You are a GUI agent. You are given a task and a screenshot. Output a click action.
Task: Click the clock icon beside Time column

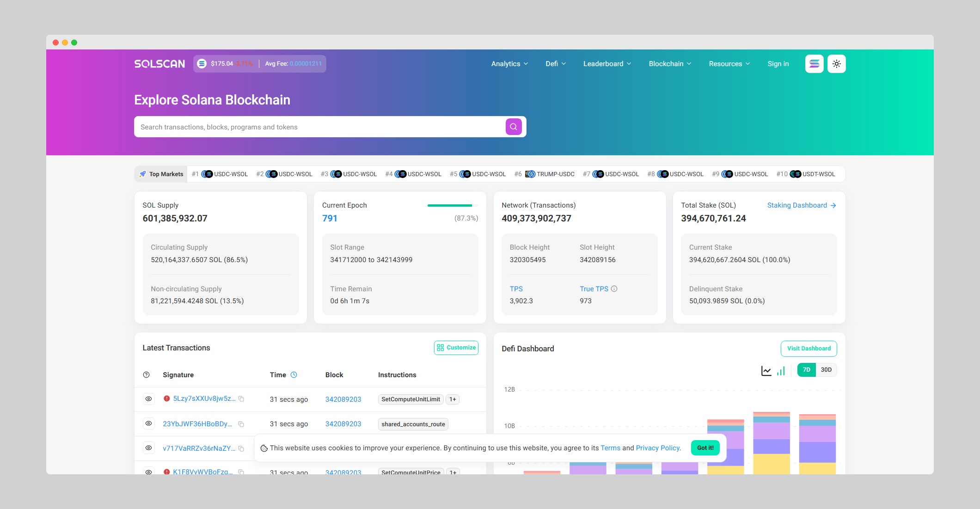click(294, 375)
